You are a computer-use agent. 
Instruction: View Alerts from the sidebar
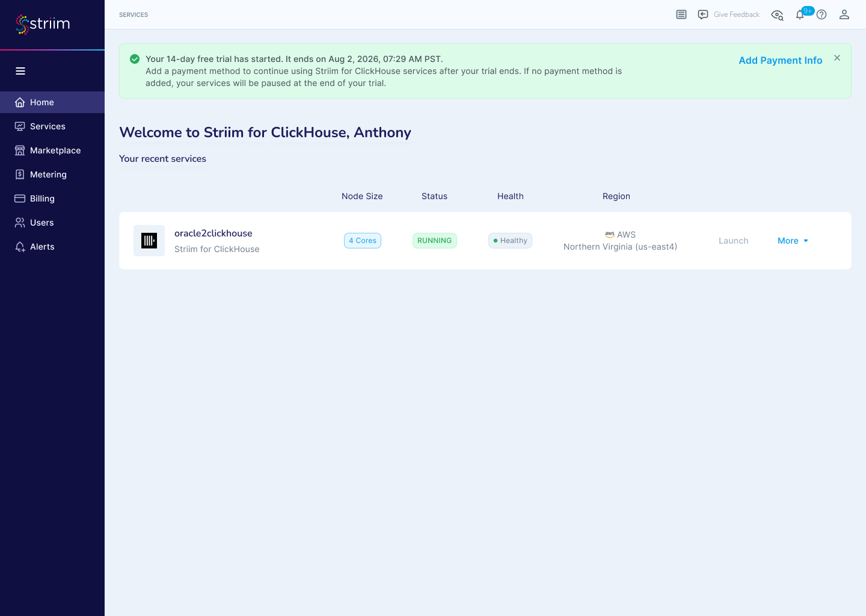click(x=52, y=247)
